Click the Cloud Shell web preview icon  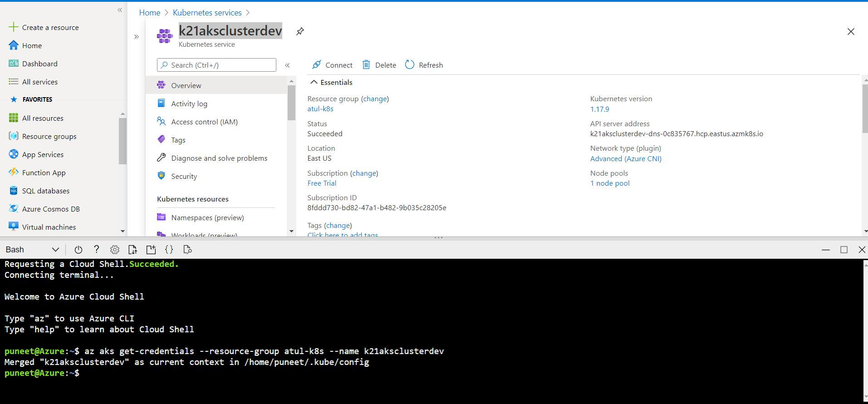(187, 250)
